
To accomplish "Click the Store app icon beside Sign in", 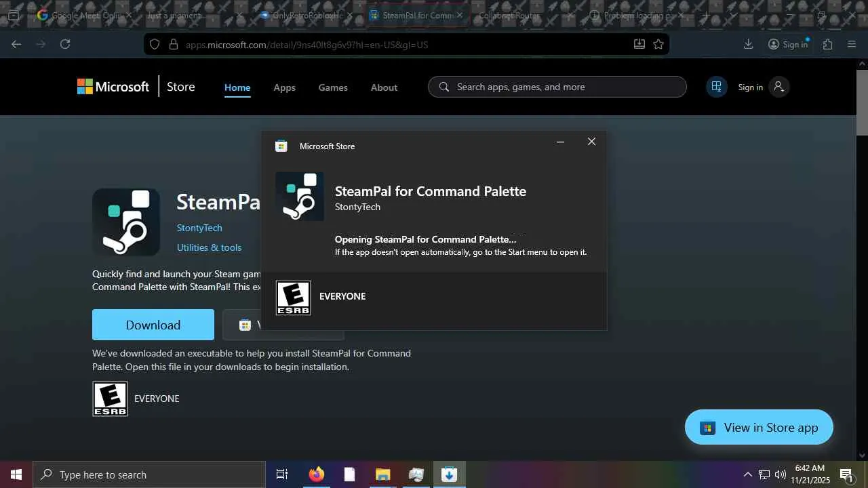I will 716,87.
